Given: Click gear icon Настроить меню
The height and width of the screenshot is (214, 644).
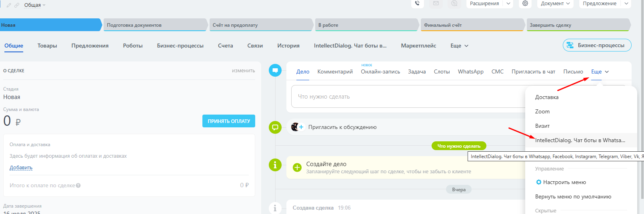Looking at the screenshot, I should (x=538, y=182).
